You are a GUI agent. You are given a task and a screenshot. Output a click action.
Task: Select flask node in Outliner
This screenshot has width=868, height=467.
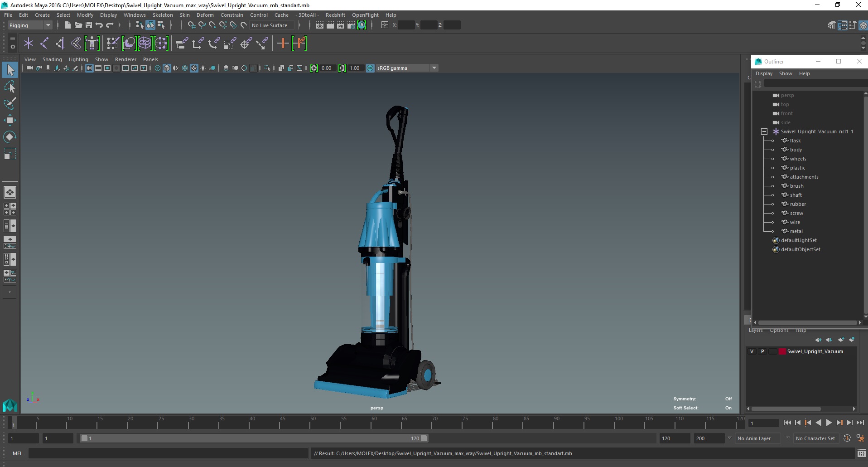[x=795, y=141]
